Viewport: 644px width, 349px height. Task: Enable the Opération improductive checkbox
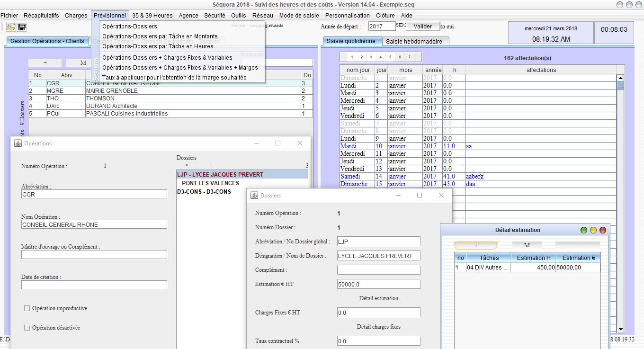click(x=27, y=308)
